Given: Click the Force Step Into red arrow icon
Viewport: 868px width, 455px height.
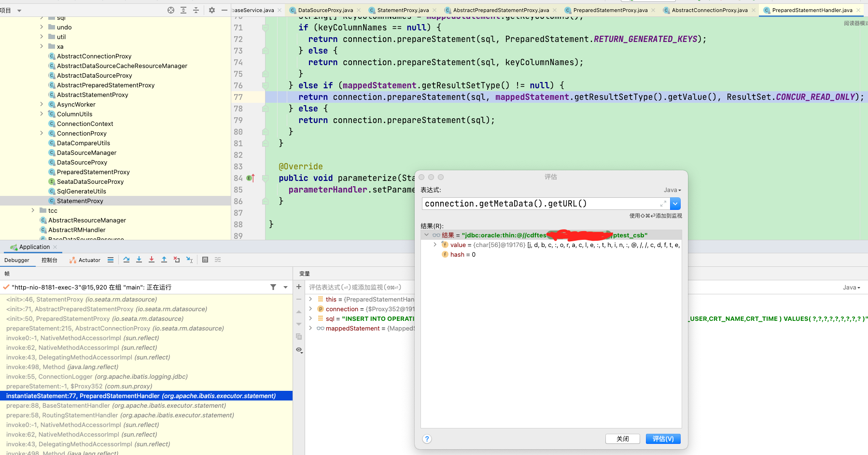Looking at the screenshot, I should (152, 260).
